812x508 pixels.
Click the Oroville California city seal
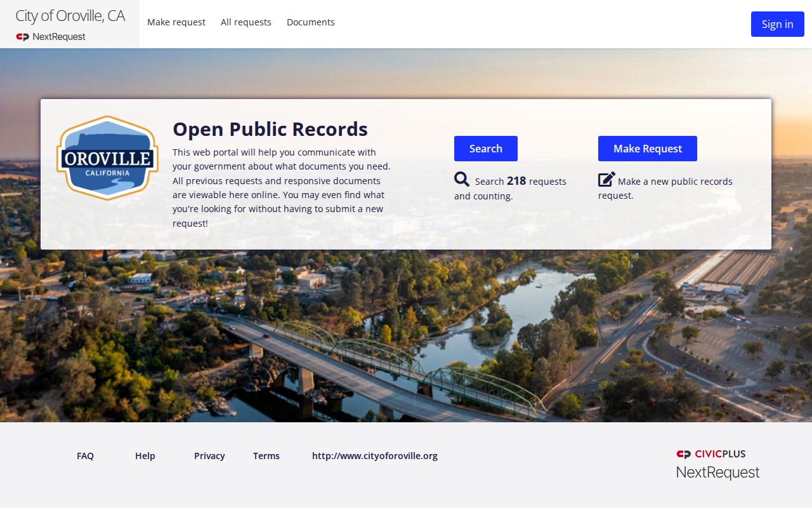[107, 158]
